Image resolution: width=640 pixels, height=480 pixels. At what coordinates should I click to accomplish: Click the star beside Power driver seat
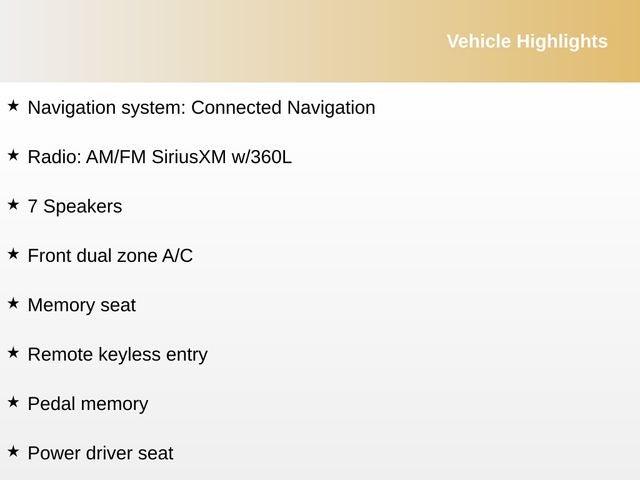[x=13, y=451]
